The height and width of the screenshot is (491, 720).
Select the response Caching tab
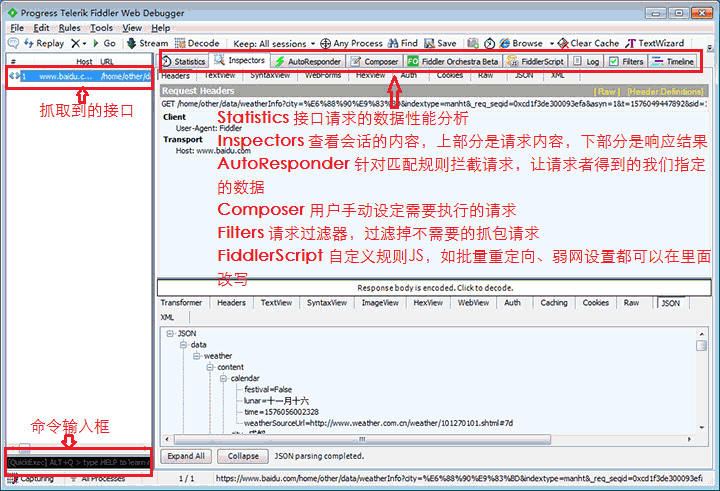point(554,303)
